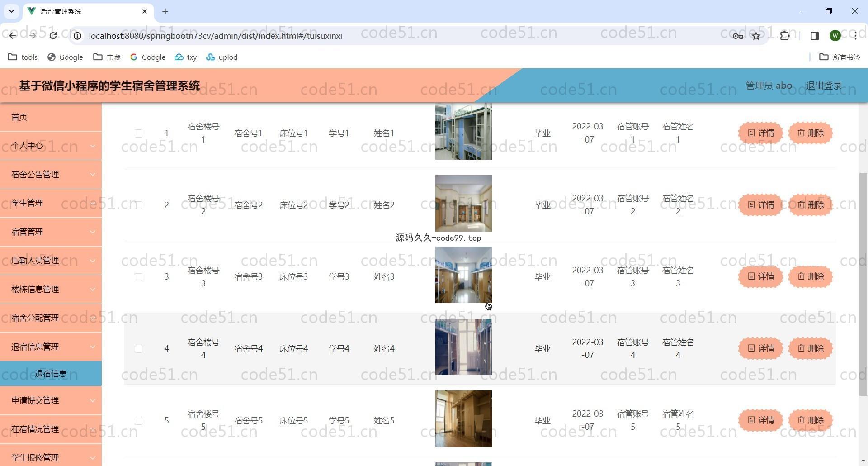The image size is (868, 466).
Task: Expand the 学生管理 sidebar menu
Action: [x=51, y=203]
